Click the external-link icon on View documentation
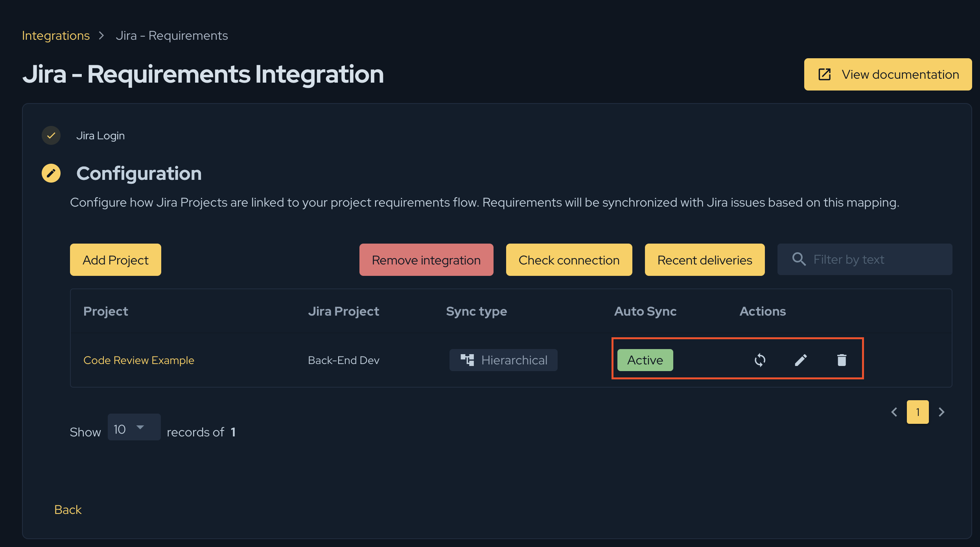Screen dimensions: 980x547 pyautogui.click(x=825, y=74)
